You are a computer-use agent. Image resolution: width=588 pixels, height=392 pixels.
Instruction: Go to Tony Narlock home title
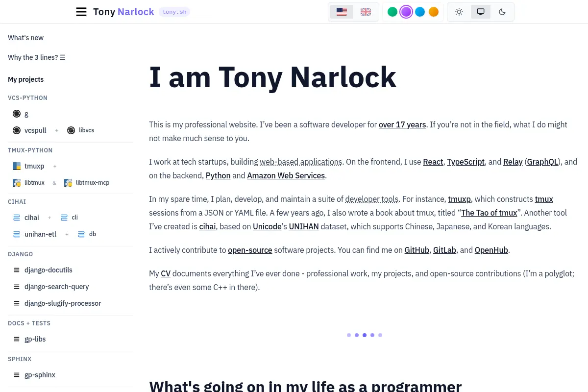pyautogui.click(x=123, y=12)
